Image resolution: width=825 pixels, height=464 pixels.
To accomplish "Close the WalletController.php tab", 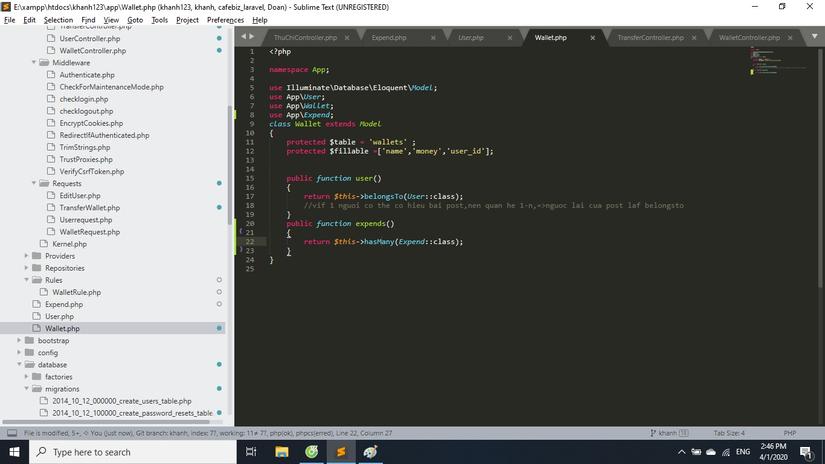I will click(x=790, y=38).
